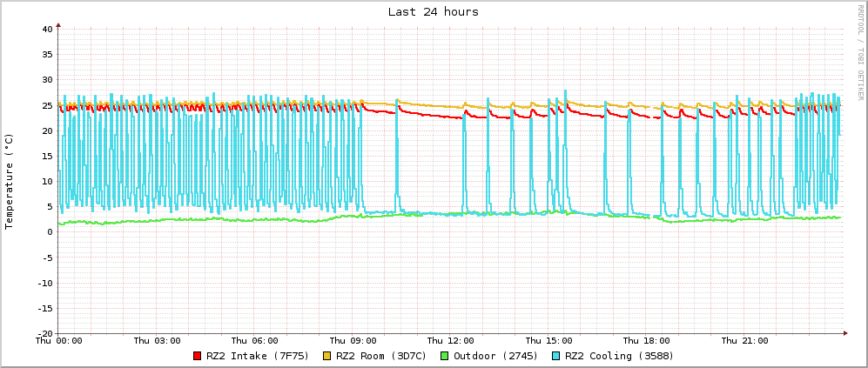Viewport: 868px width, 368px height.
Task: Click the 'Last 24 hours' chart title
Action: click(434, 11)
